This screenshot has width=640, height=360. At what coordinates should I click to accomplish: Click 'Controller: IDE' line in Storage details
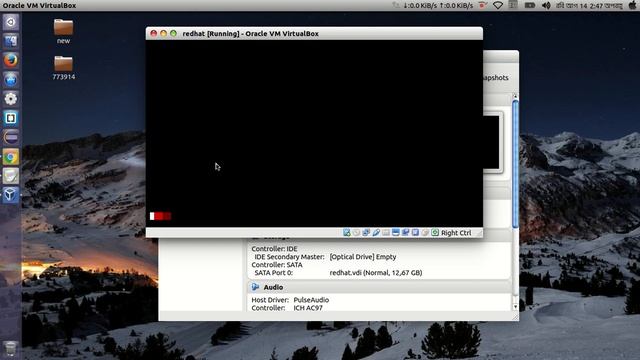click(x=274, y=249)
